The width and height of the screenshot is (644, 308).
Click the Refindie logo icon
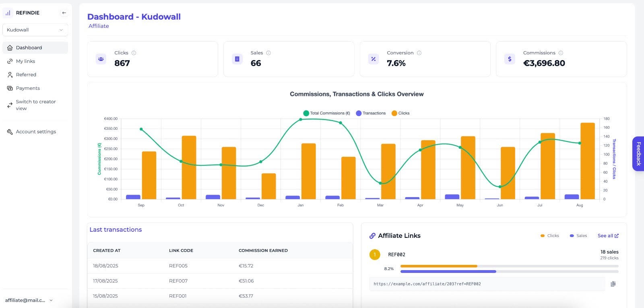8,13
